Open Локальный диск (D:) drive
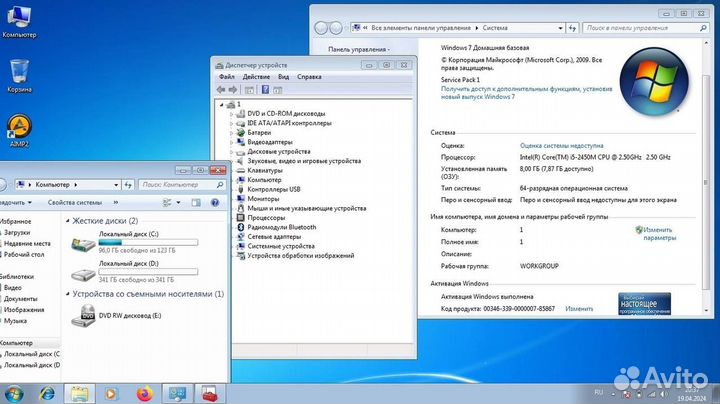 (x=135, y=271)
